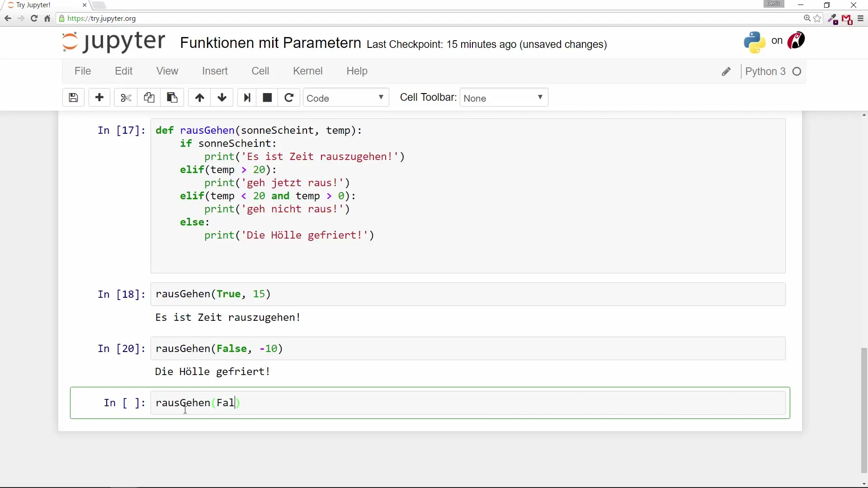Click the Denis profile button
This screenshot has width=868, height=488.
pyautogui.click(x=774, y=4)
